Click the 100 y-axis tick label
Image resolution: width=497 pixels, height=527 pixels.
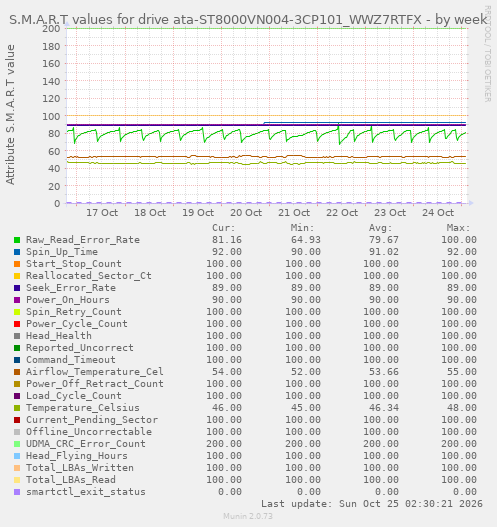click(51, 116)
